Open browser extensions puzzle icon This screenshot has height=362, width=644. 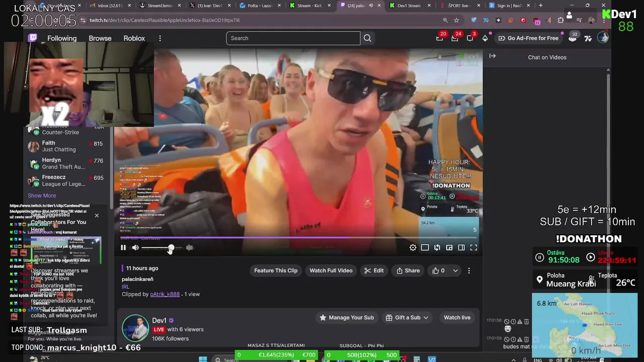[560, 20]
